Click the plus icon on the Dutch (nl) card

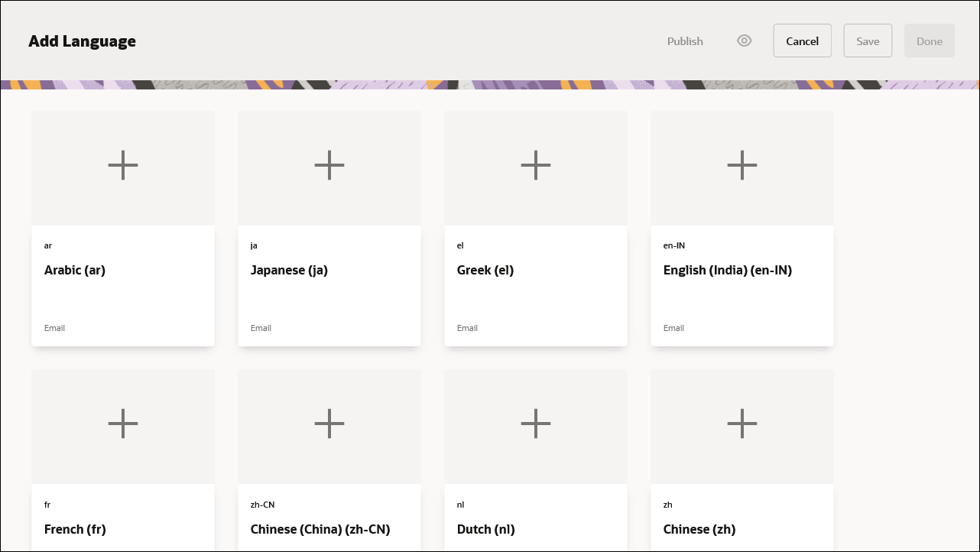(x=535, y=424)
